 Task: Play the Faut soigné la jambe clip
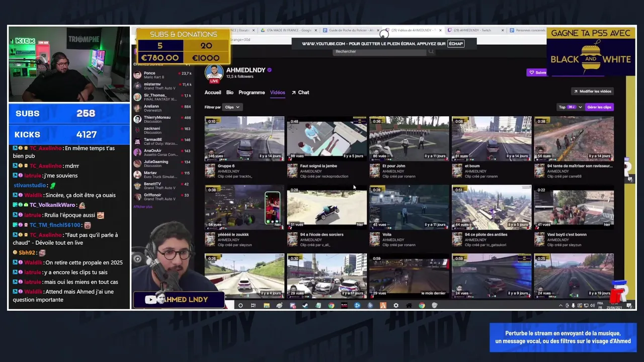point(327,139)
